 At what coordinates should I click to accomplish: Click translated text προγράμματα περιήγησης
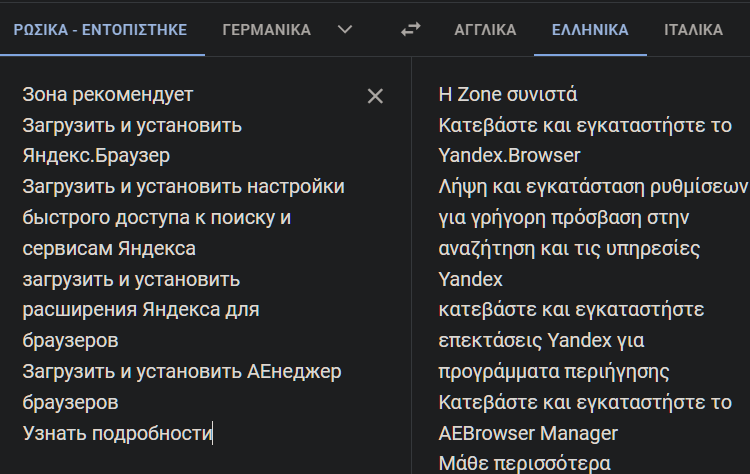[x=553, y=372]
